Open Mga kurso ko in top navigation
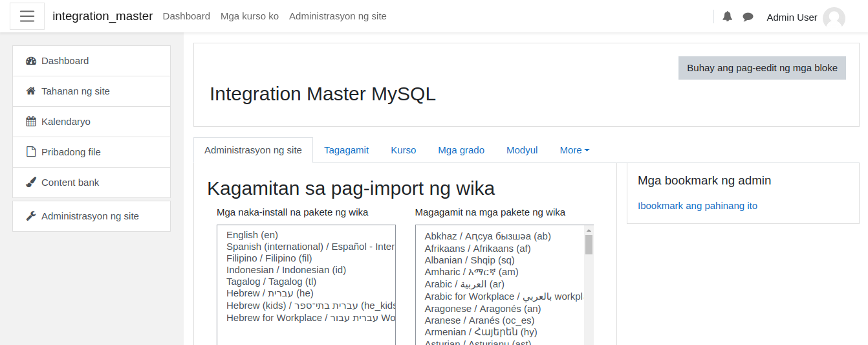Image resolution: width=868 pixels, height=345 pixels. [250, 16]
